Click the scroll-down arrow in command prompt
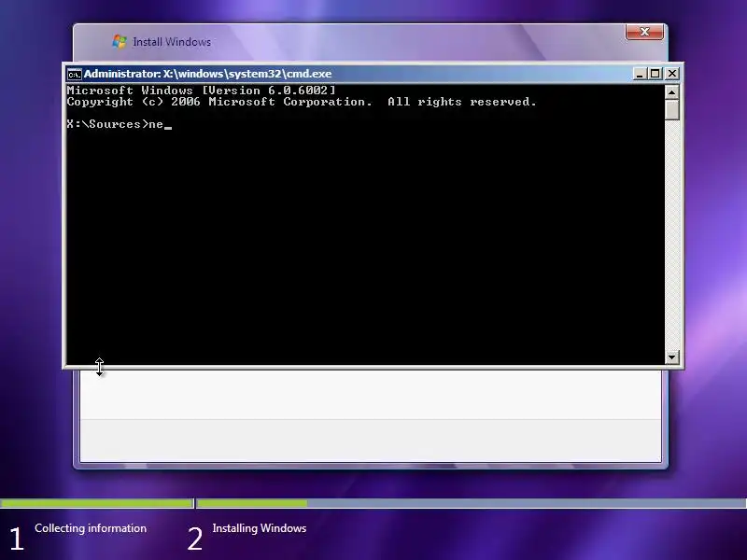 pos(671,357)
